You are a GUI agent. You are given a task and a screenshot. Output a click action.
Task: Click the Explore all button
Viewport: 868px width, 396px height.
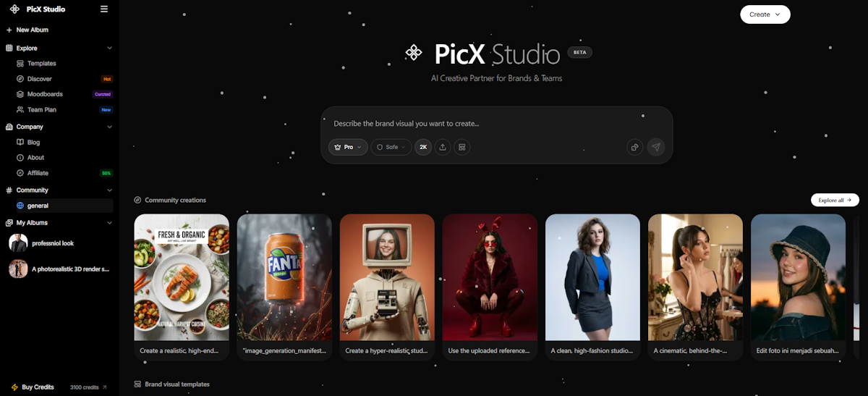(835, 200)
